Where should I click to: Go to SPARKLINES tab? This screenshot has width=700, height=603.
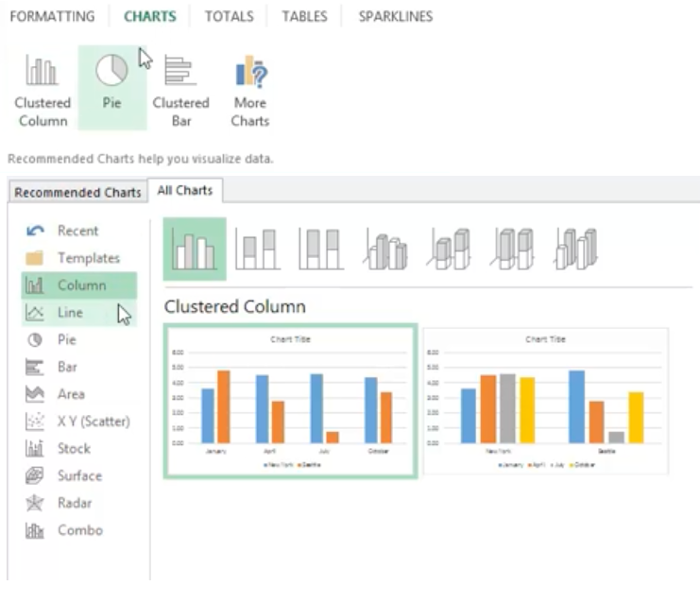click(396, 16)
